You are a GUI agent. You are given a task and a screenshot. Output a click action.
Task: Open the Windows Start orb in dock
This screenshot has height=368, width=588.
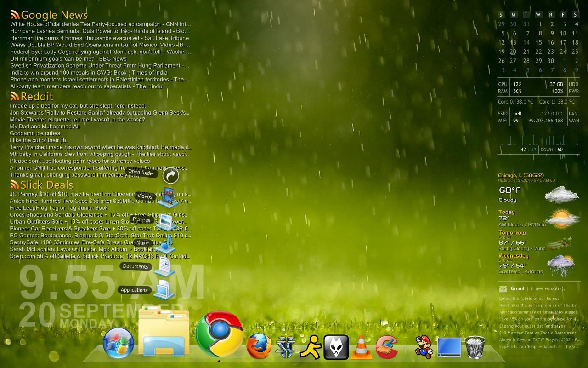click(x=119, y=344)
